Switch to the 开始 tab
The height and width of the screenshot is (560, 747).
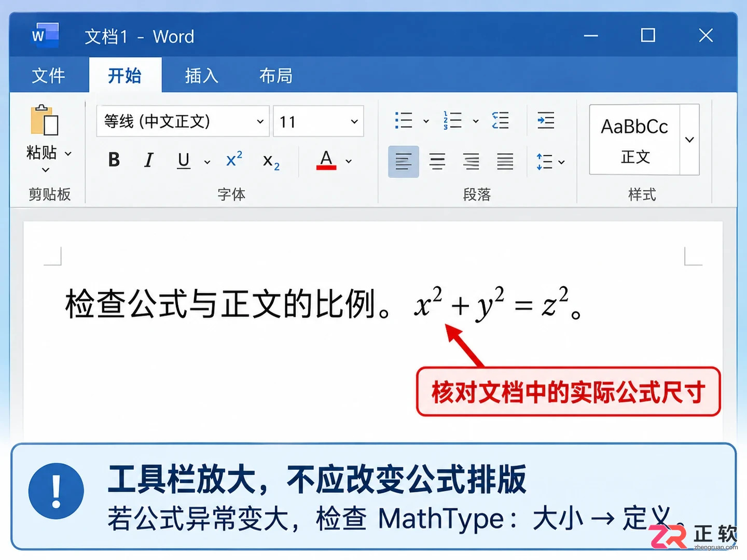125,76
